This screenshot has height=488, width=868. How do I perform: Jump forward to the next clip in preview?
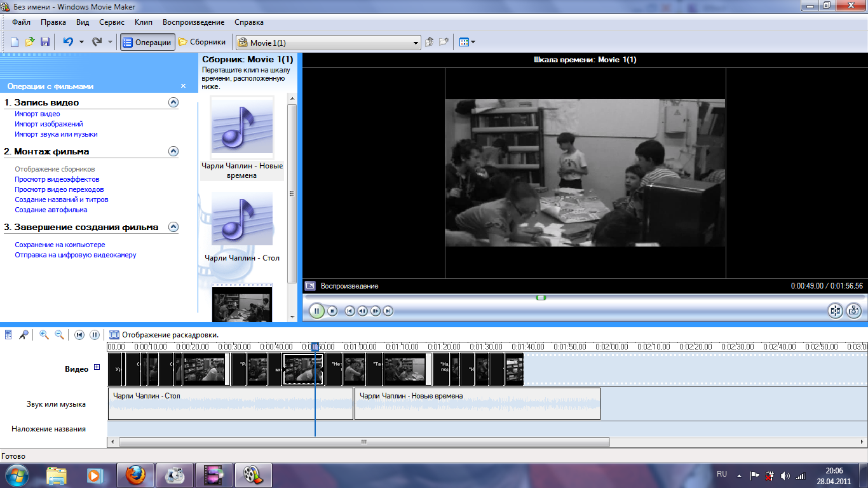(x=388, y=311)
